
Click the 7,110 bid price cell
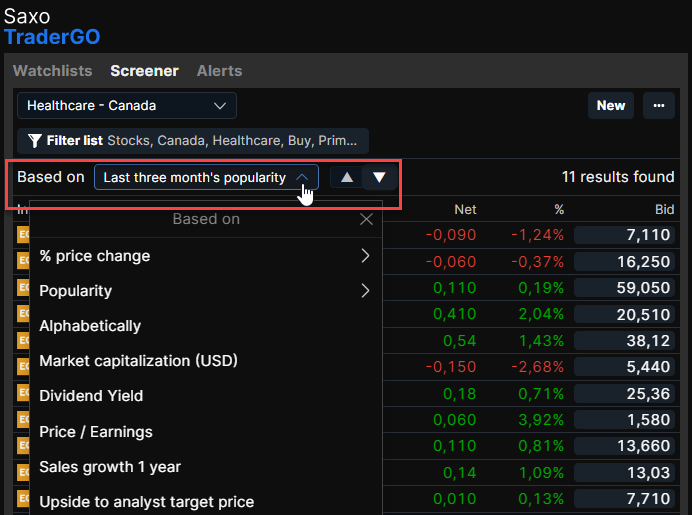coord(627,234)
